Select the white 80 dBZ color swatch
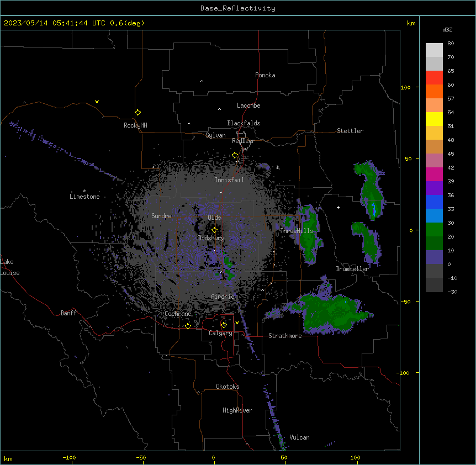The height and width of the screenshot is (465, 476). [434, 50]
